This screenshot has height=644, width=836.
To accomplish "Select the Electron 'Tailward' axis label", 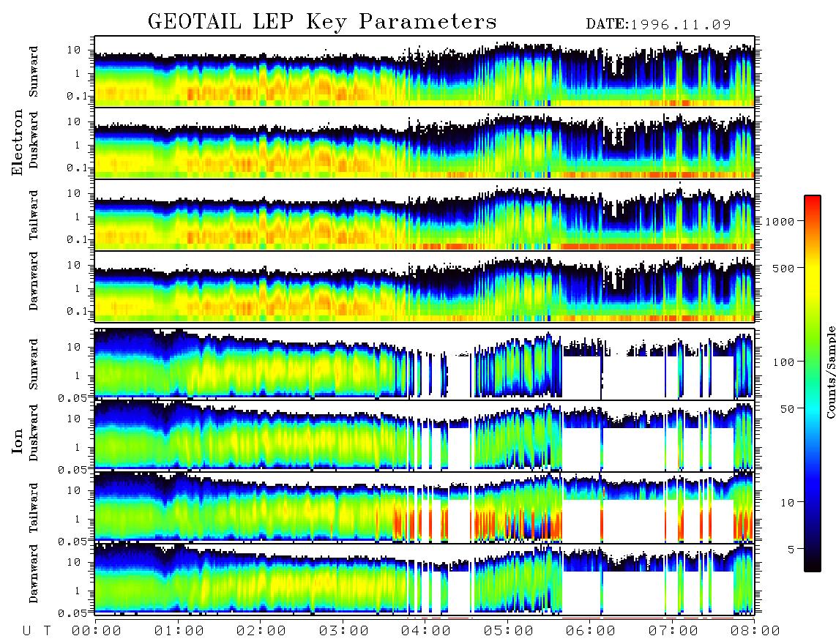I will [34, 215].
